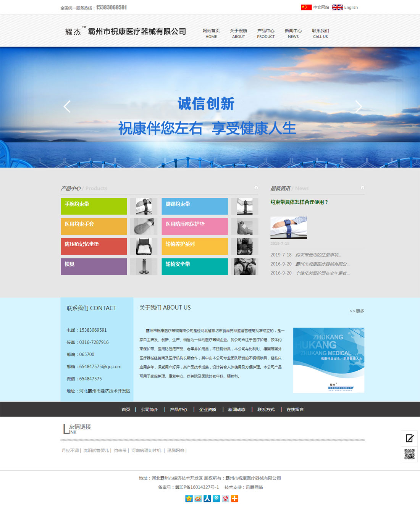The height and width of the screenshot is (510, 420).
Task: Share page via Sina Weibo icon
Action: (198, 498)
